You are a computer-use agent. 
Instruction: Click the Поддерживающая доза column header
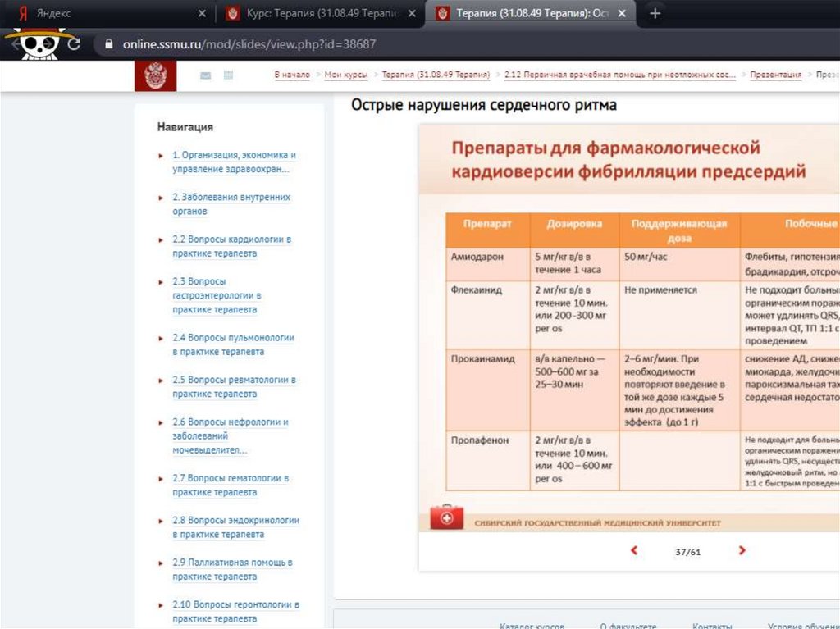pyautogui.click(x=679, y=230)
